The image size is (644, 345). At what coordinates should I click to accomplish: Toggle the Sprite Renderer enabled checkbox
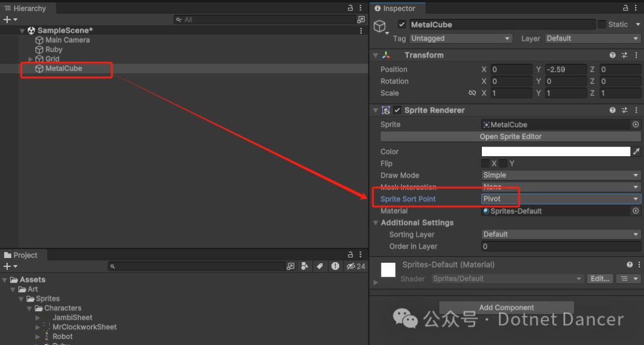(x=397, y=110)
